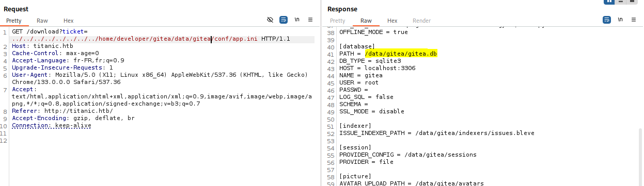
Task: Click the User-Agent header line
Action: coord(160,79)
